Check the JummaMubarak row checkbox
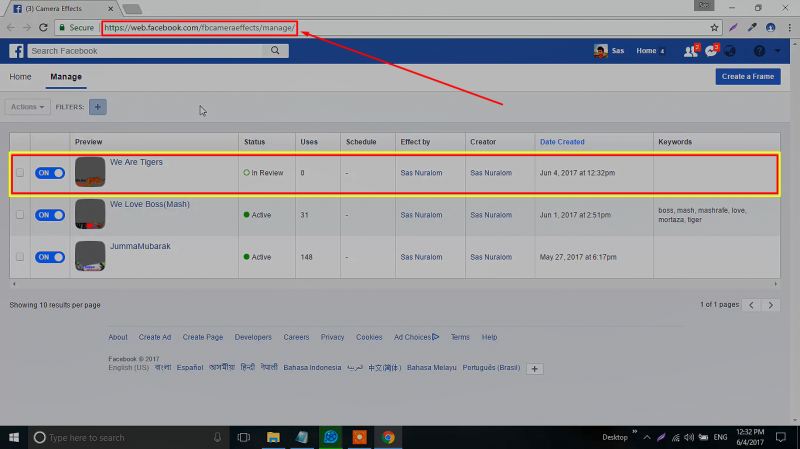The height and width of the screenshot is (449, 800). pyautogui.click(x=20, y=257)
